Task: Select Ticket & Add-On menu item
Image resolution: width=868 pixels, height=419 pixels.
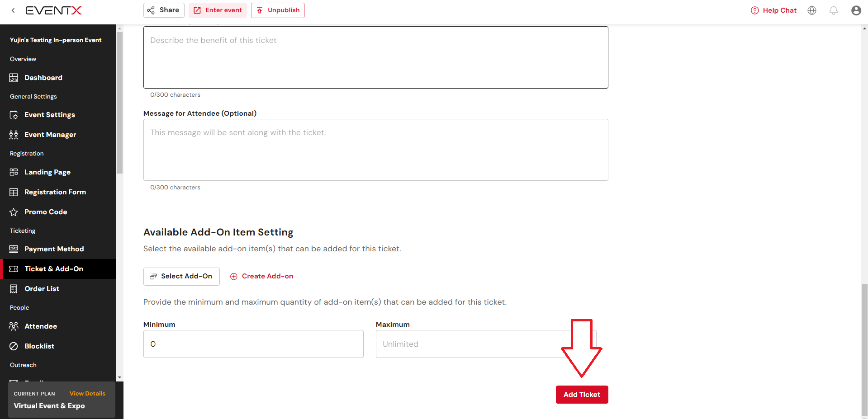Action: (x=58, y=269)
